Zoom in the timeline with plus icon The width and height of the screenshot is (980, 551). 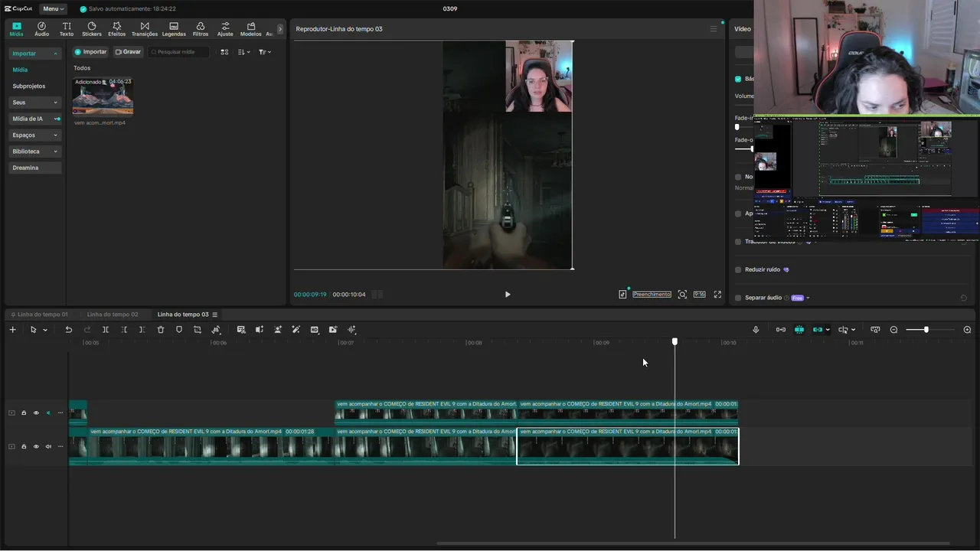(x=967, y=330)
